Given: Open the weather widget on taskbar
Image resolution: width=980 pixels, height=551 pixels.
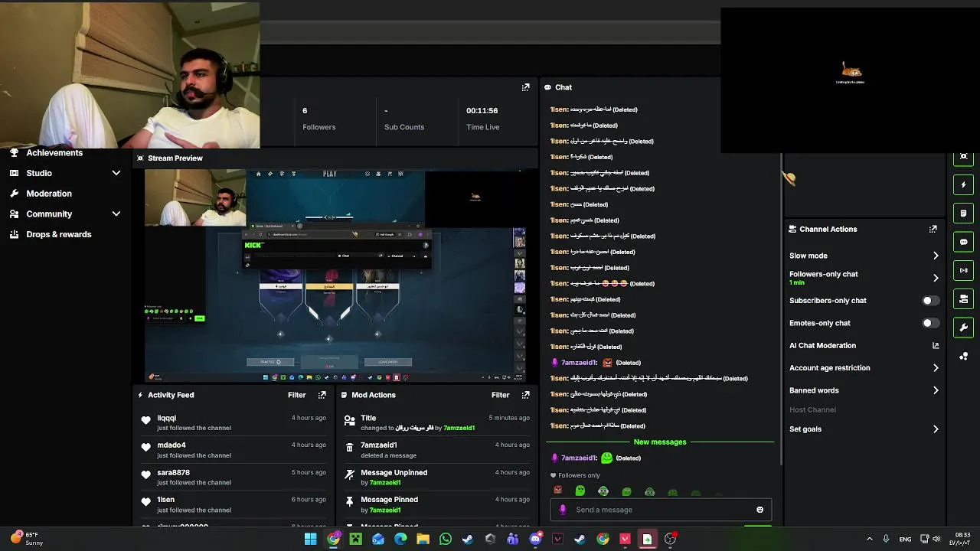Looking at the screenshot, I should (x=27, y=539).
